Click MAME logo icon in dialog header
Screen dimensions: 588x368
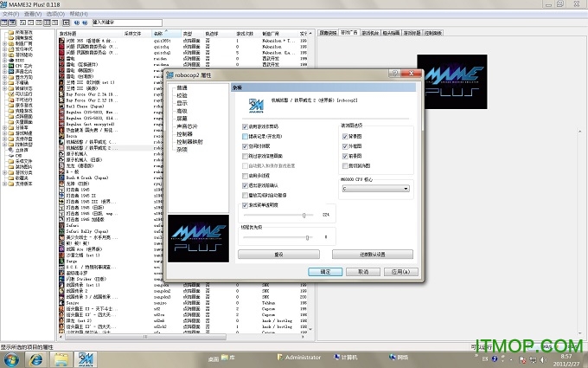click(256, 106)
